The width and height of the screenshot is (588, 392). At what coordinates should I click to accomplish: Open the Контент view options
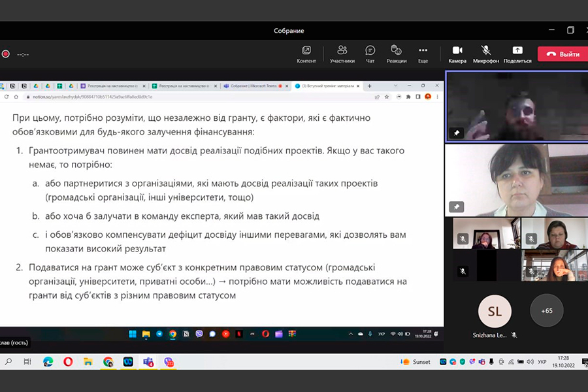306,54
